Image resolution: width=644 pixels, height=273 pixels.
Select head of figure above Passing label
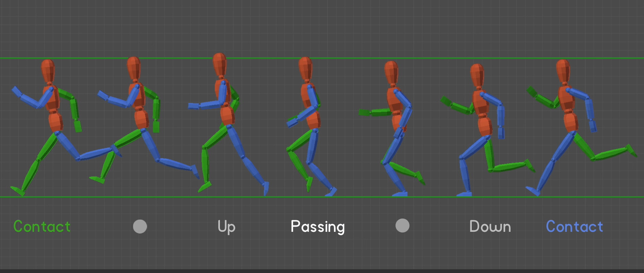305,68
